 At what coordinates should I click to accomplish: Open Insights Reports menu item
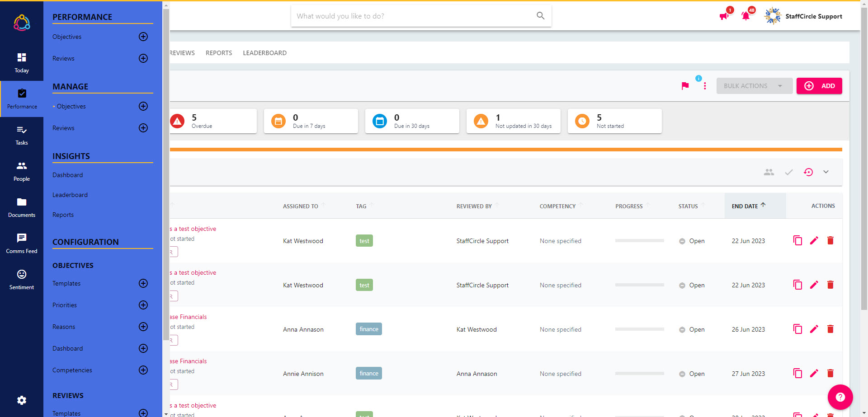[x=63, y=215]
